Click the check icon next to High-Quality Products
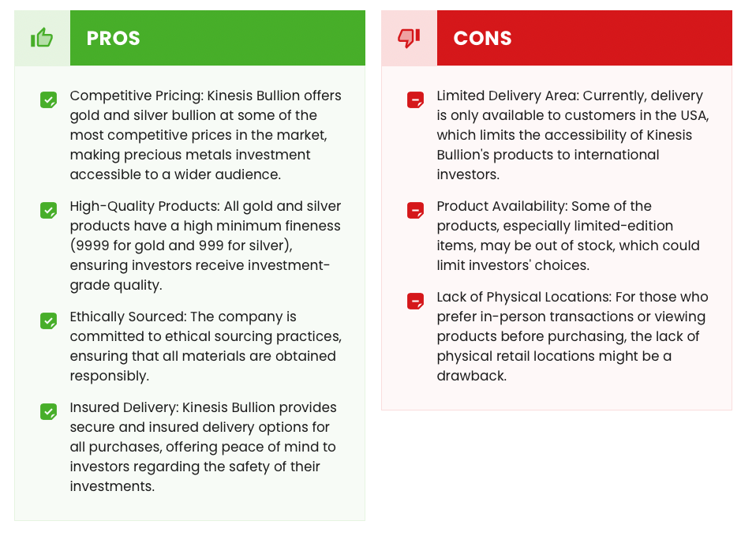Image resolution: width=756 pixels, height=536 pixels. pos(48,210)
